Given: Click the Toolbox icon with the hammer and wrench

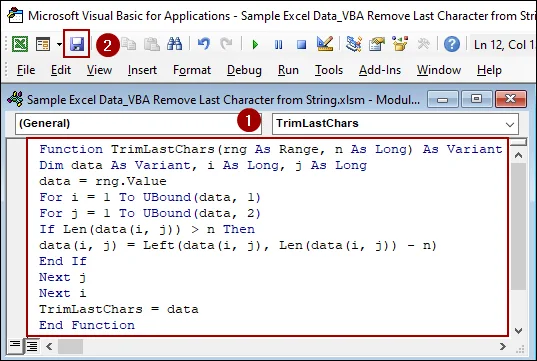Looking at the screenshot, I should 423,44.
